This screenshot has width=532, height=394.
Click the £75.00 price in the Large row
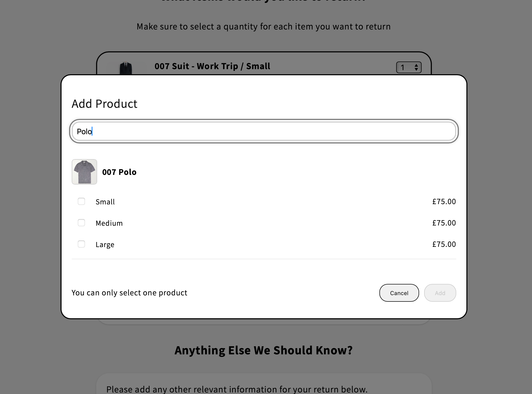(444, 244)
